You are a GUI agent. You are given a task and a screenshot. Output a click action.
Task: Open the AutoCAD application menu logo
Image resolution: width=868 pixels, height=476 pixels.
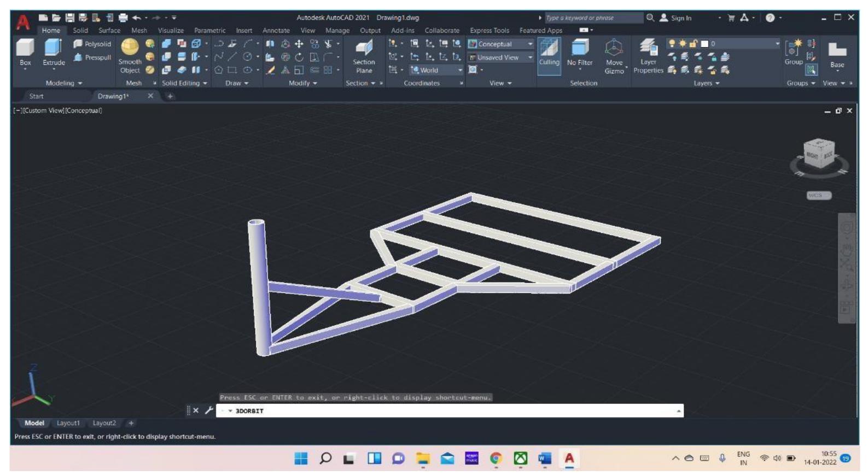[23, 22]
